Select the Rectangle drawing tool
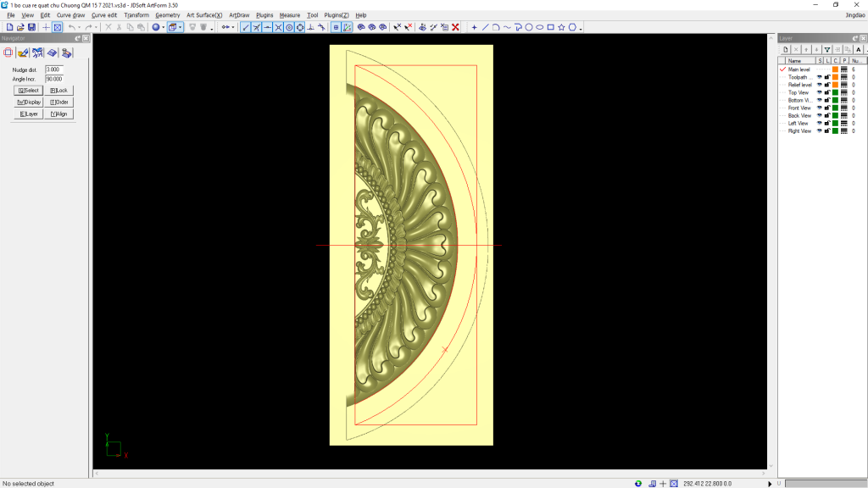The width and height of the screenshot is (868, 488). (x=551, y=27)
